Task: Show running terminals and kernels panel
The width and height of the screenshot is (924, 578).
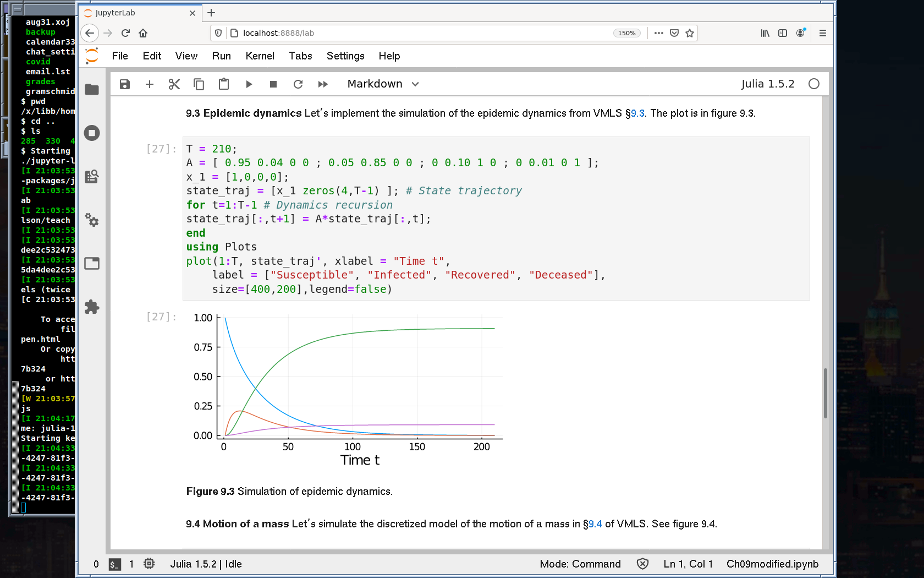Action: tap(92, 133)
